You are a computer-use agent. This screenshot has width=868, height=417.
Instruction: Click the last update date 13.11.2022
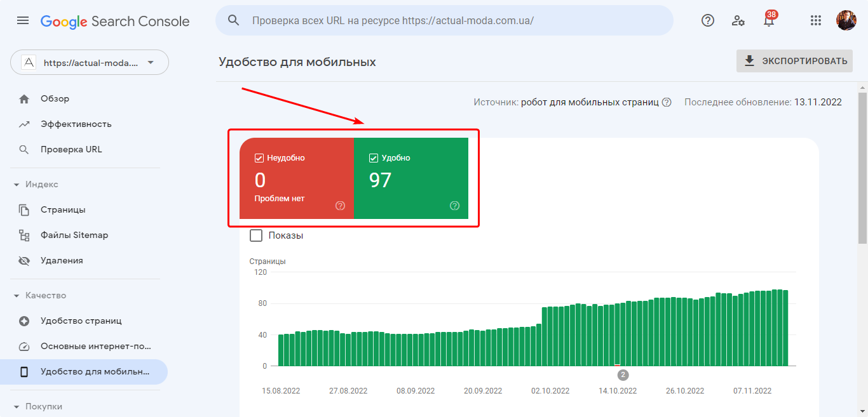coord(818,102)
